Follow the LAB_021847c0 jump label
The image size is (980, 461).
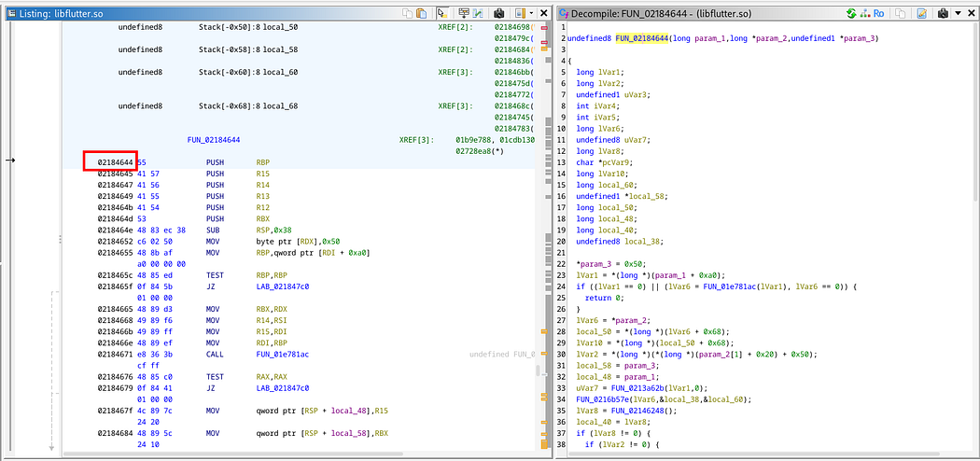pos(283,286)
